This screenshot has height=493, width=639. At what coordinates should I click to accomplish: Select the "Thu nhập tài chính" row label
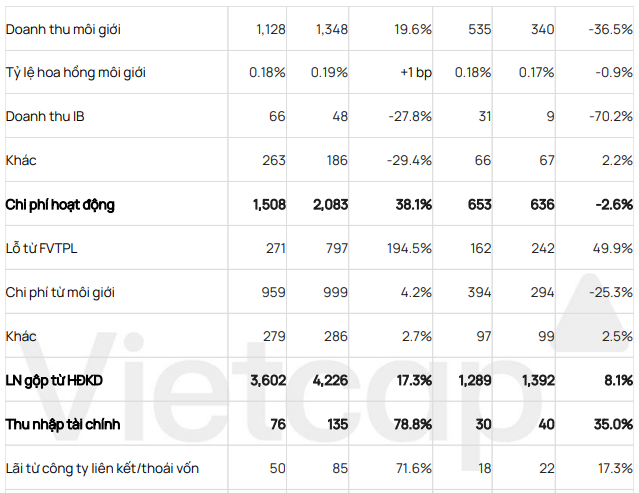63,425
